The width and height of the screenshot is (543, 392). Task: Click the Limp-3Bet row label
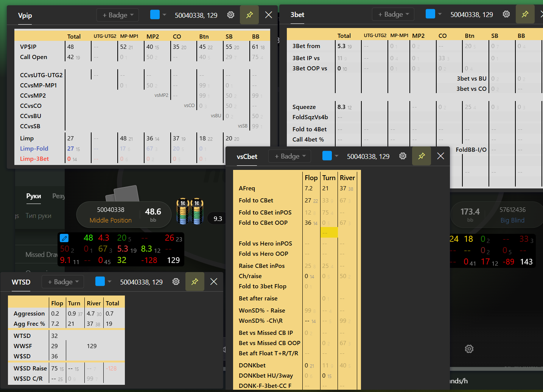click(34, 159)
